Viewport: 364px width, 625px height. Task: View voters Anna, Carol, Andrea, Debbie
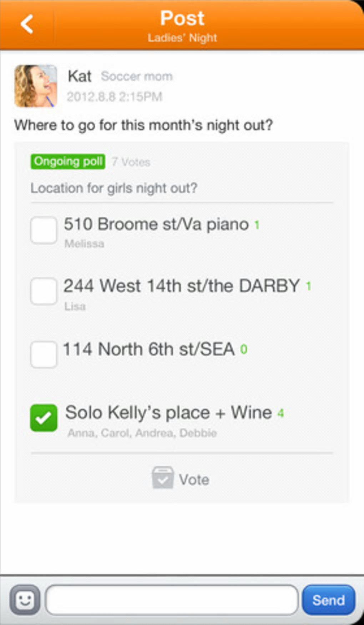(x=142, y=433)
